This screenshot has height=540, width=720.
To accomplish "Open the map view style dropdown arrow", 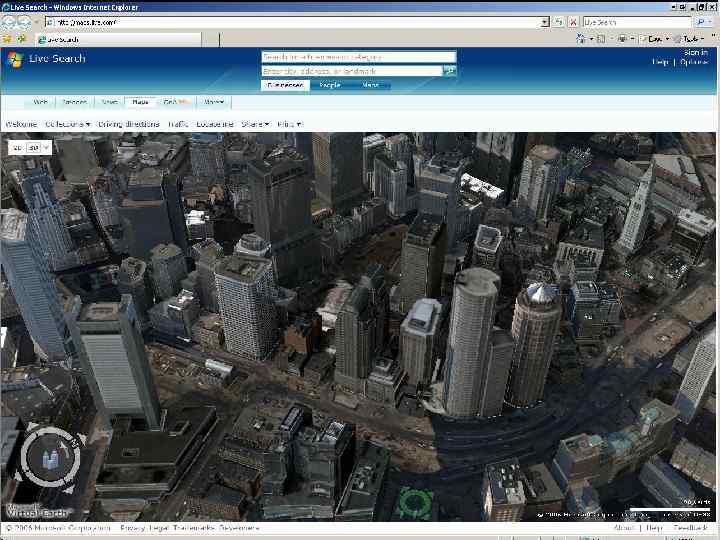I will (x=46, y=148).
